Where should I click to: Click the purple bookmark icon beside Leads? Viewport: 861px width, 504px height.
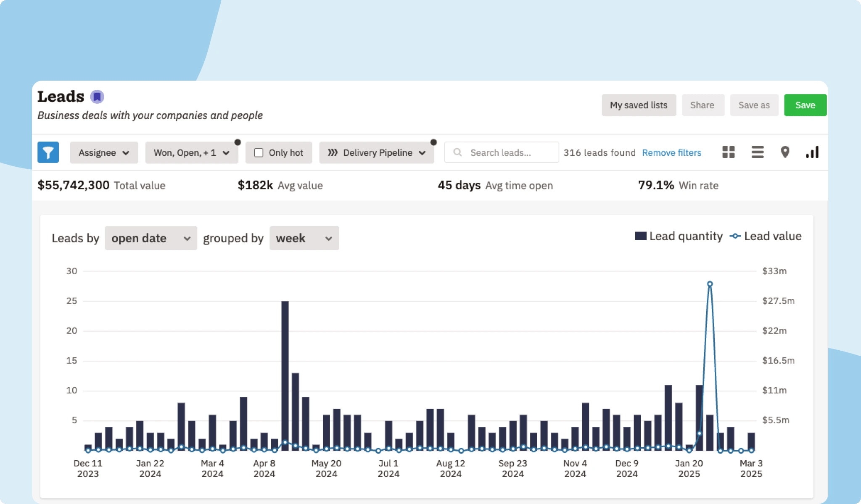click(x=97, y=97)
